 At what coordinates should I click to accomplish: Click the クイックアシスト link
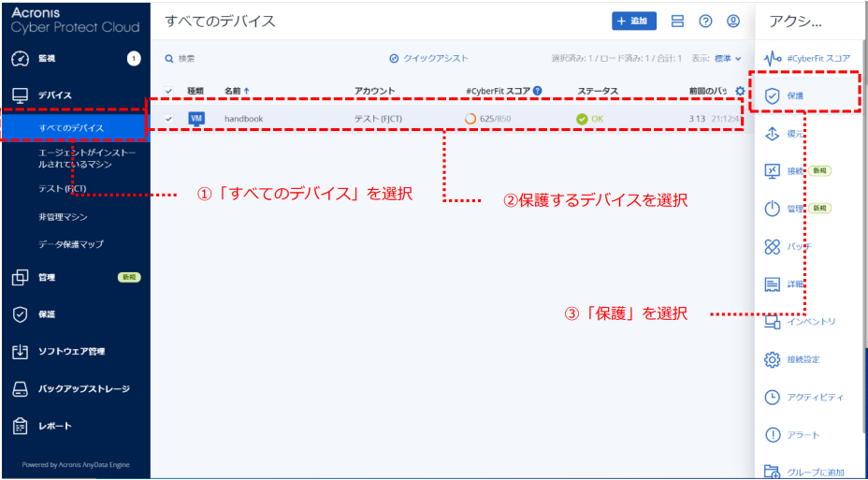coord(429,58)
